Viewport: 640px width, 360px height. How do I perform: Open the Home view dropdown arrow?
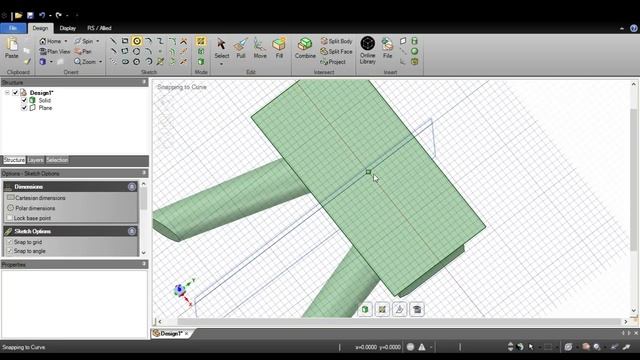coord(66,41)
